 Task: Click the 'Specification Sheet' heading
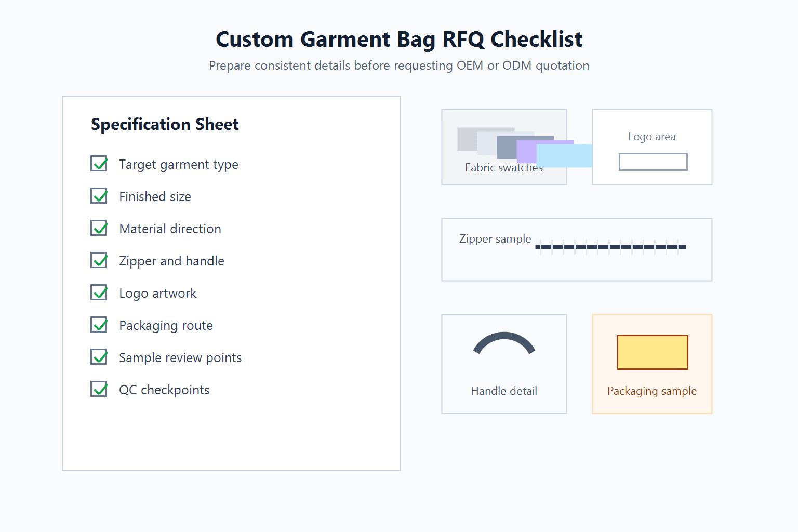pos(165,125)
